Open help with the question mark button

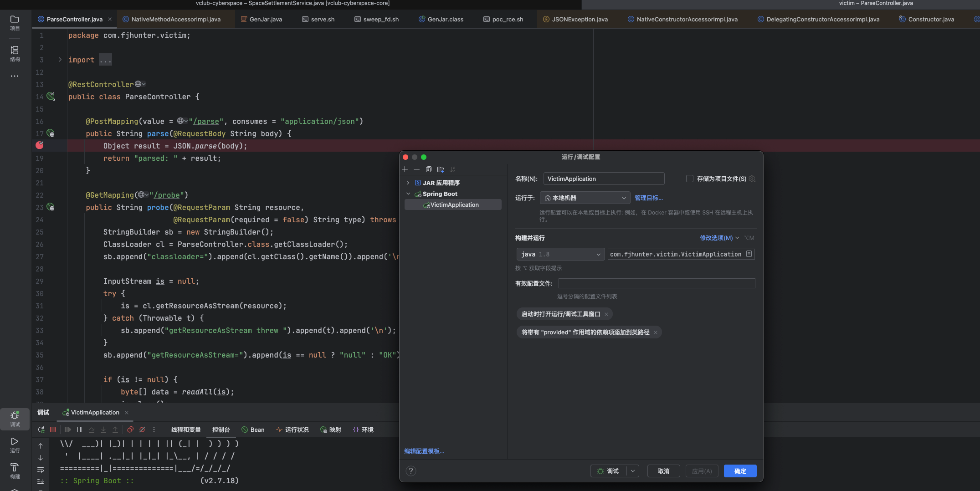coord(410,471)
